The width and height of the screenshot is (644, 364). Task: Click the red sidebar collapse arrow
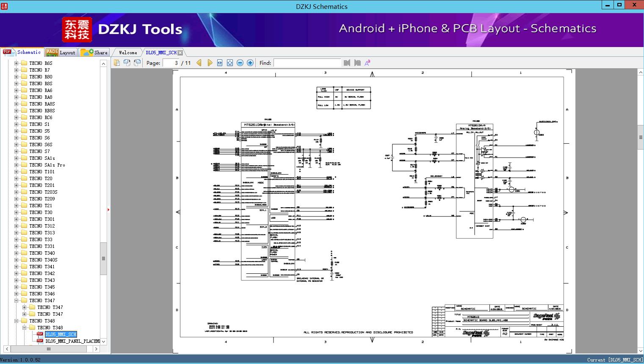(108, 210)
